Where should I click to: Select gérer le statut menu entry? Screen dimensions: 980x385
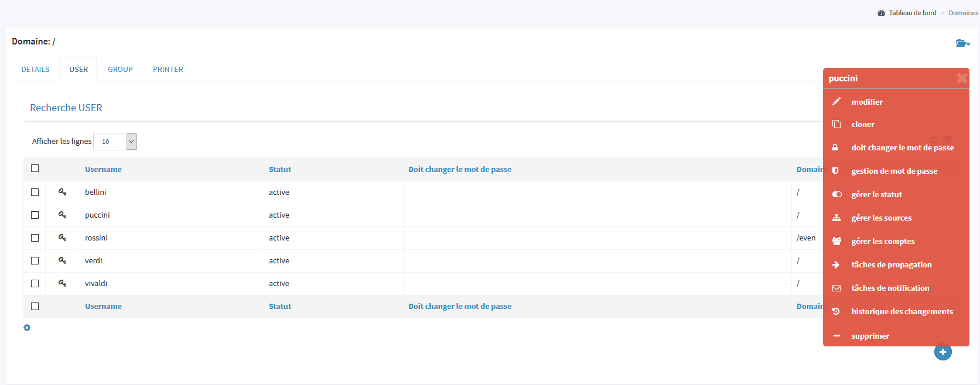(876, 195)
